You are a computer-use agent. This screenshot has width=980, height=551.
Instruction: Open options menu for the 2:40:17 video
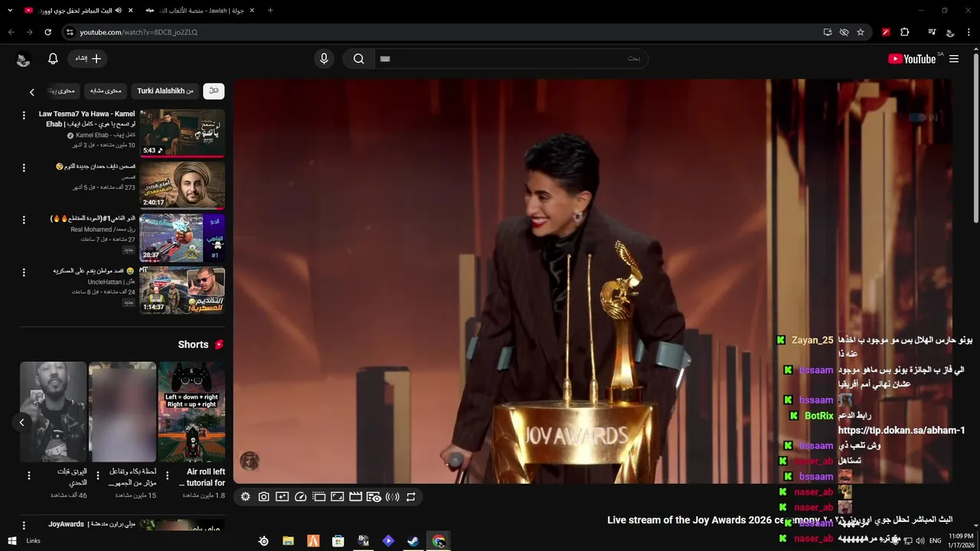pyautogui.click(x=24, y=168)
